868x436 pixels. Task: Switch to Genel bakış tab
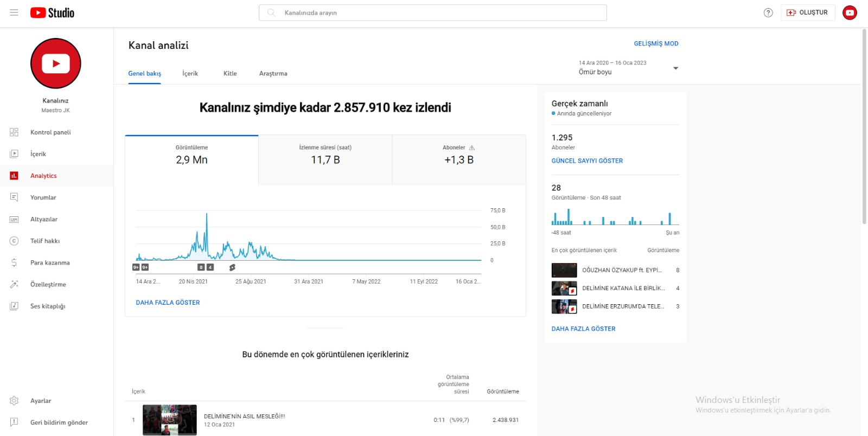[144, 73]
